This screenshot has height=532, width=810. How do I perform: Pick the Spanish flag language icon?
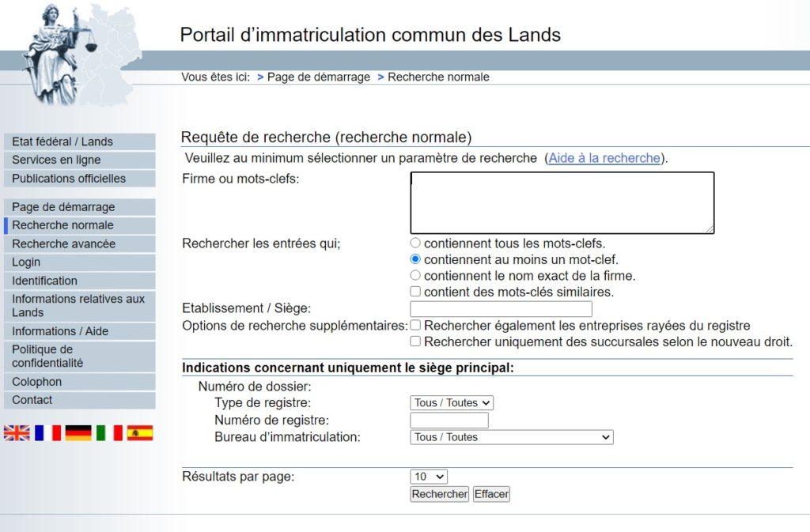[140, 432]
